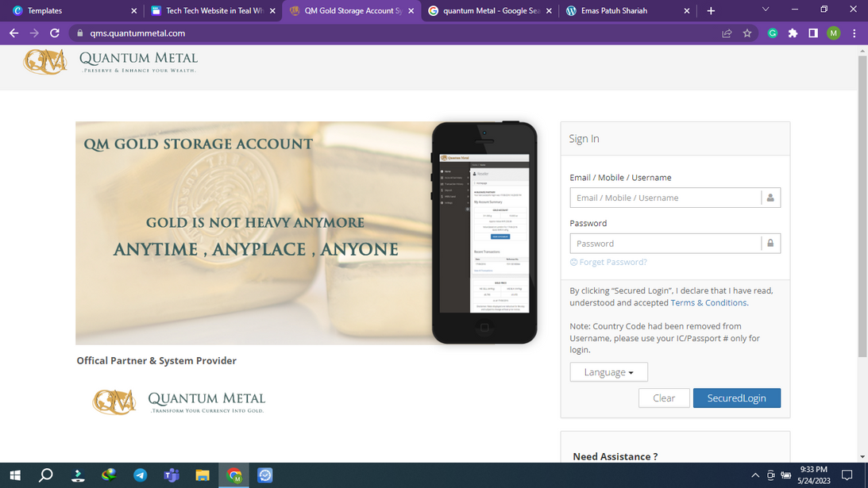Screen dimensions: 868x488
Task: Open the Grammarly extension icon
Action: click(x=773, y=33)
